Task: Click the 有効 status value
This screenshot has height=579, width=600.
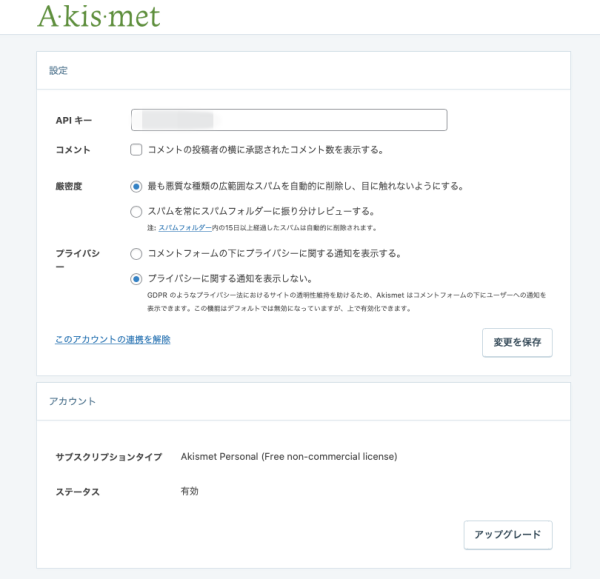Action: click(x=190, y=492)
